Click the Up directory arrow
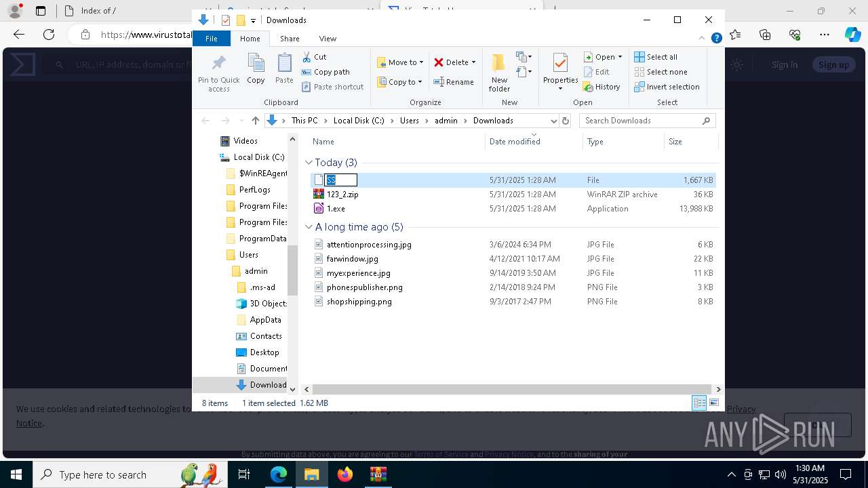Image resolution: width=868 pixels, height=488 pixels. [255, 121]
